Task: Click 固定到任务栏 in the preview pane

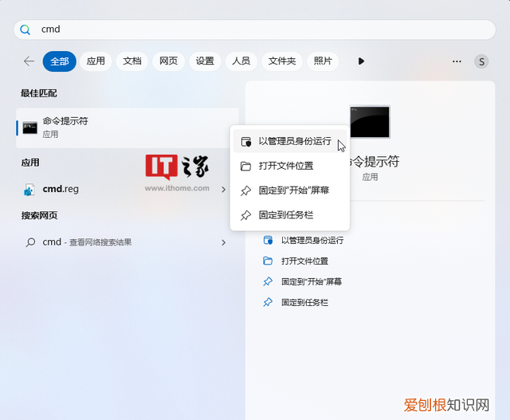Action: [x=304, y=303]
